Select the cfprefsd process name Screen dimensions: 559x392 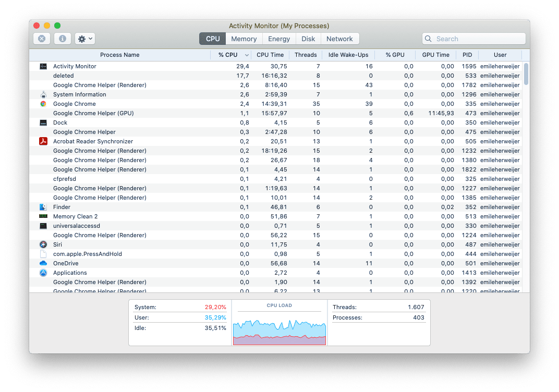(65, 179)
